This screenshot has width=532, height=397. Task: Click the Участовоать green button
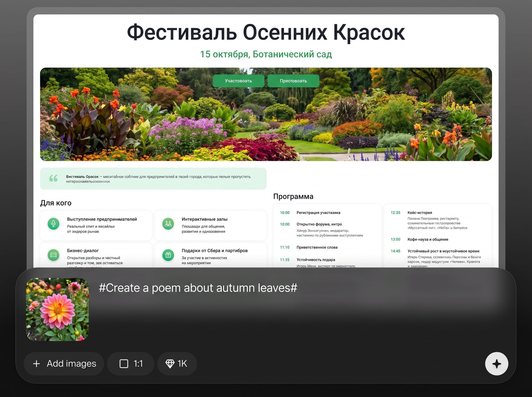(x=238, y=81)
